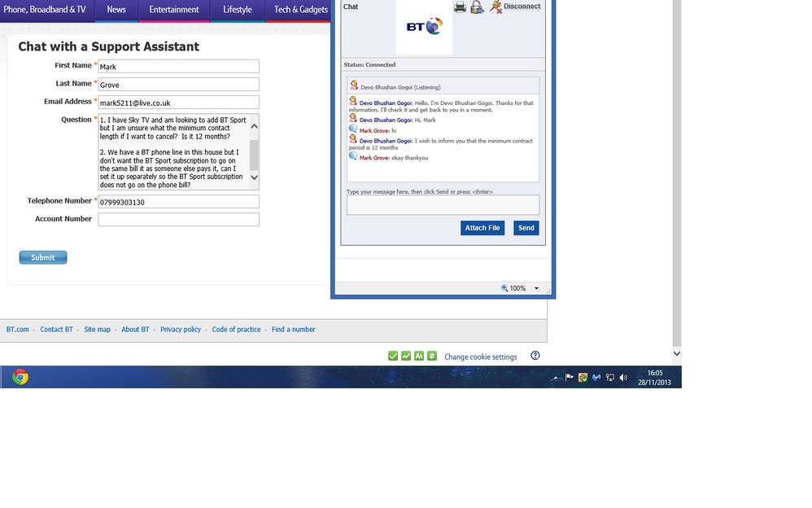The image size is (812, 508).
Task: Click the green arrows cookie icon
Action: (432, 356)
